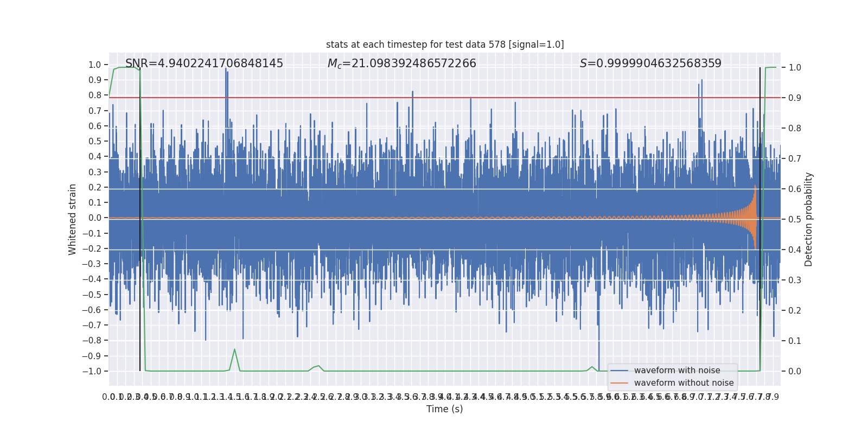Click Whitened strain tick label 0.2
The image size is (868, 434).
[95, 187]
